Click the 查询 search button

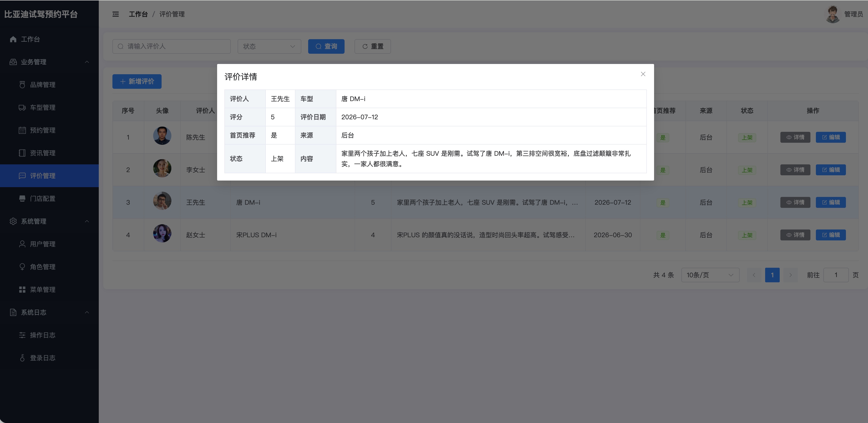326,46
